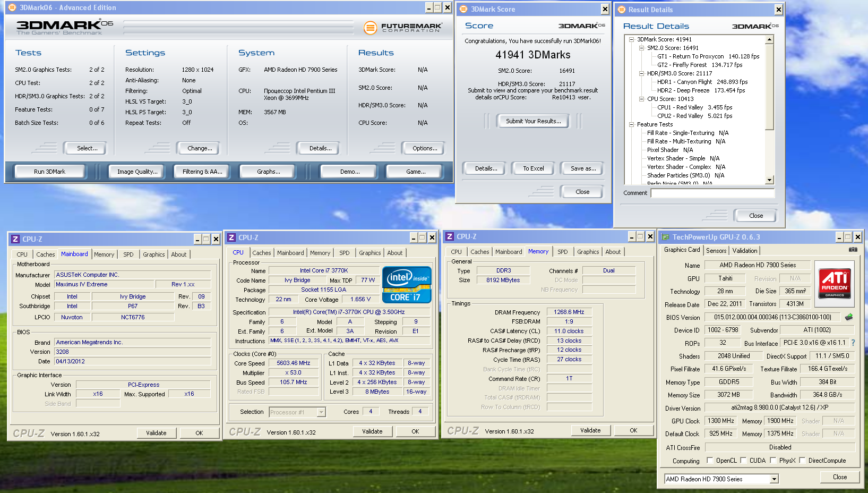
Task: Click Save as in 3DMark Score
Action: coord(583,168)
